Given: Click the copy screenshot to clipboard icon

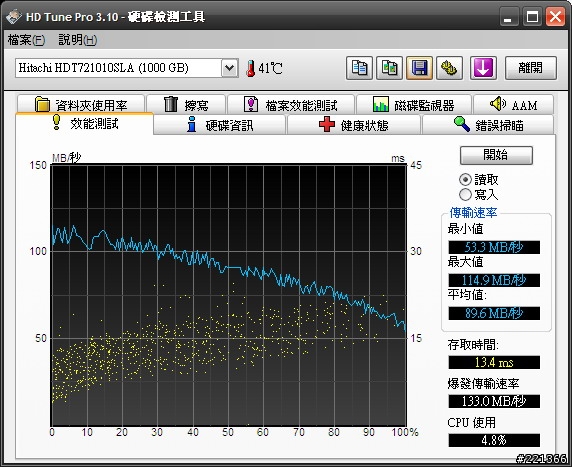Looking at the screenshot, I should [390, 68].
